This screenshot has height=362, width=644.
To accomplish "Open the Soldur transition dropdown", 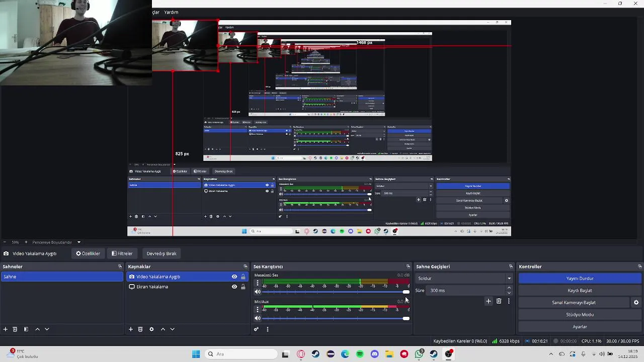I will click(x=464, y=279).
